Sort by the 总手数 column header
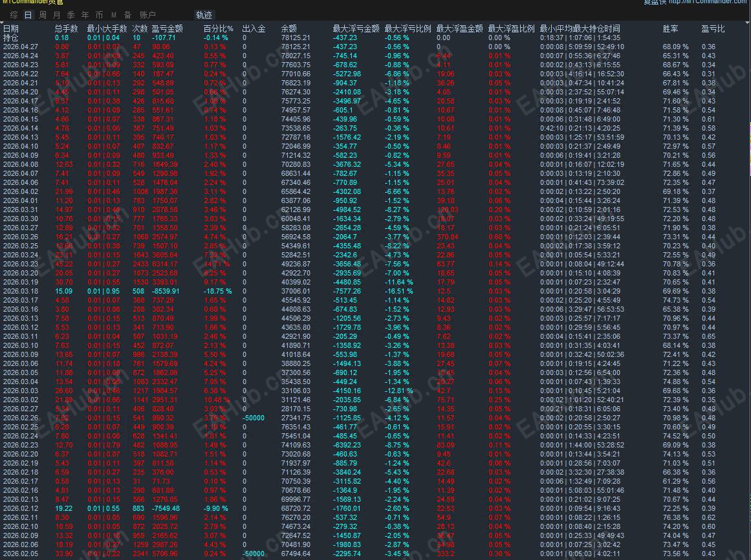The image size is (751, 560). (x=66, y=28)
